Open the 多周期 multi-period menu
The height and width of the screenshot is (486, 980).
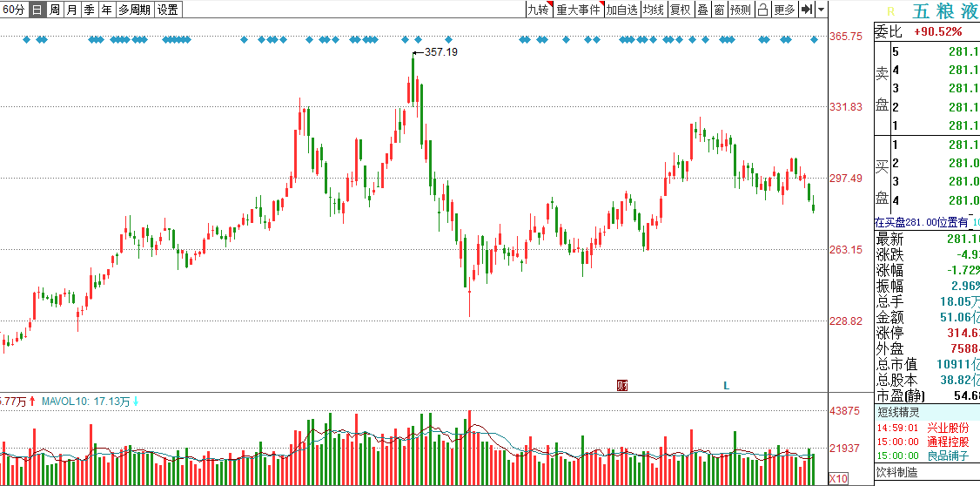(134, 10)
